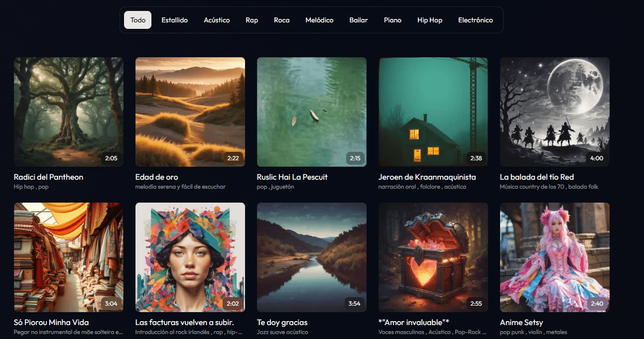Open the pink anime girl cover
The width and height of the screenshot is (644, 339).
[x=555, y=257]
